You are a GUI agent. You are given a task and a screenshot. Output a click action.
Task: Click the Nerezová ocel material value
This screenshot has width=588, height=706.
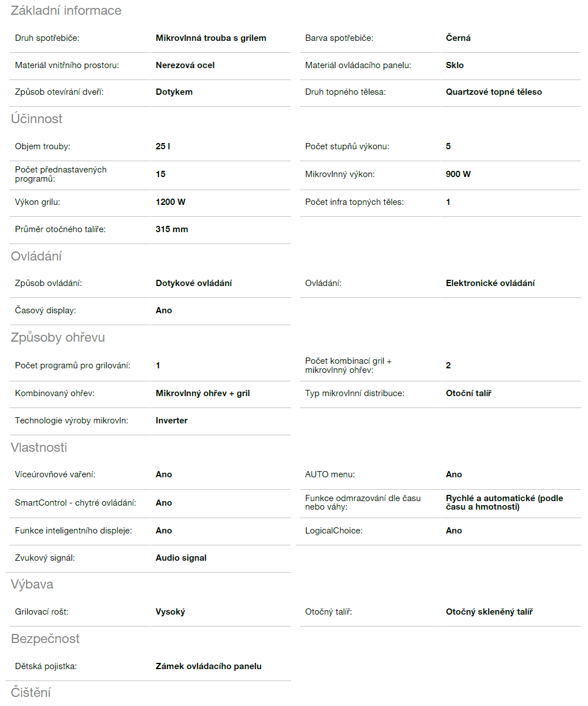[185, 65]
